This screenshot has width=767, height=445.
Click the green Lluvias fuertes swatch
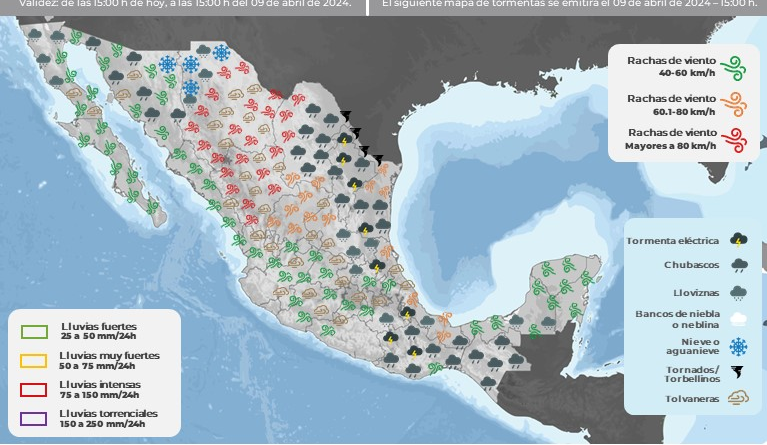[x=34, y=331]
